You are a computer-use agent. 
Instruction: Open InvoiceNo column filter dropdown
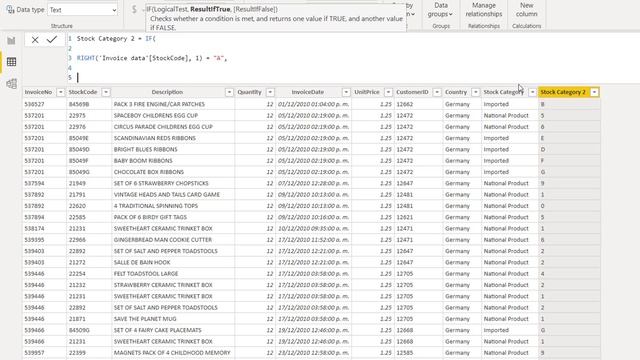(60, 92)
